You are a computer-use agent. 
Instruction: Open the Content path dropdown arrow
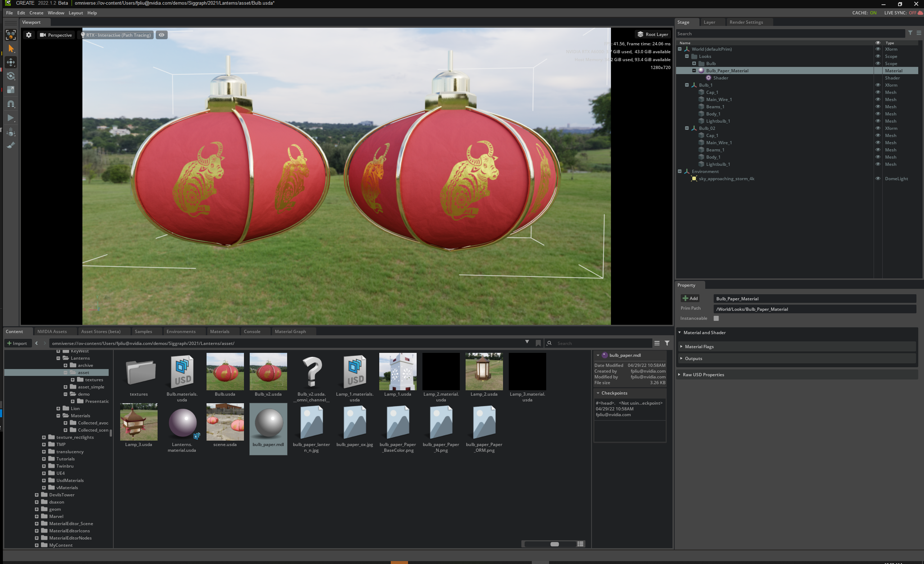point(527,342)
